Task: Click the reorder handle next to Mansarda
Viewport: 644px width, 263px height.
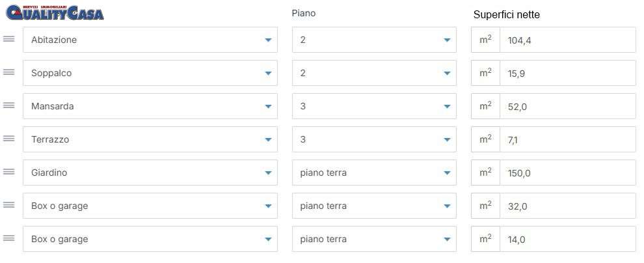Action: 8,105
